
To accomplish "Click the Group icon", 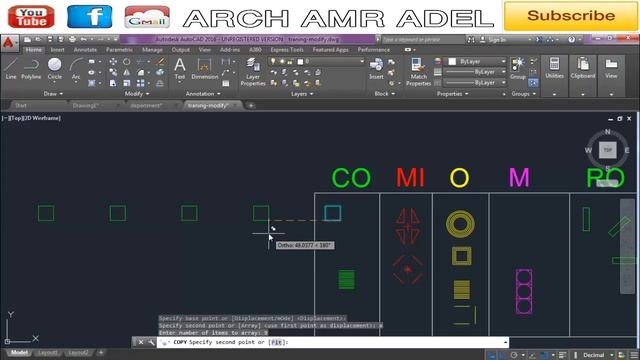I will (x=518, y=68).
